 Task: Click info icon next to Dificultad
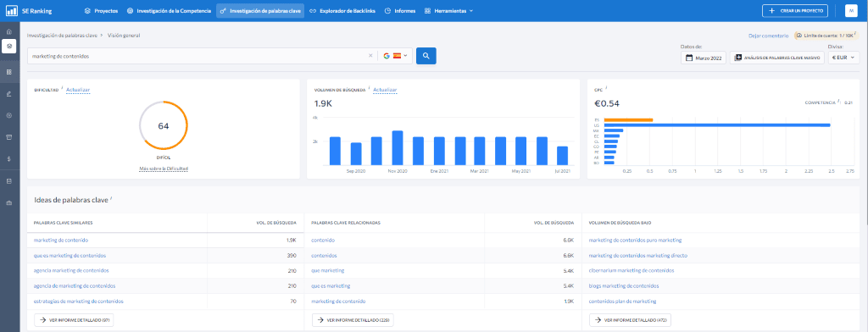click(x=62, y=89)
